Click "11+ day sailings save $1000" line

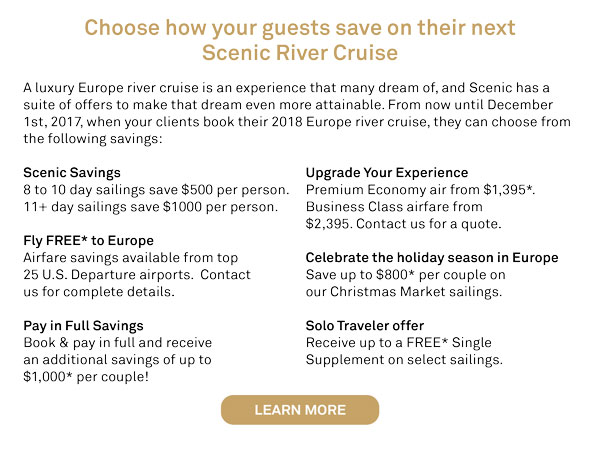coord(150,207)
